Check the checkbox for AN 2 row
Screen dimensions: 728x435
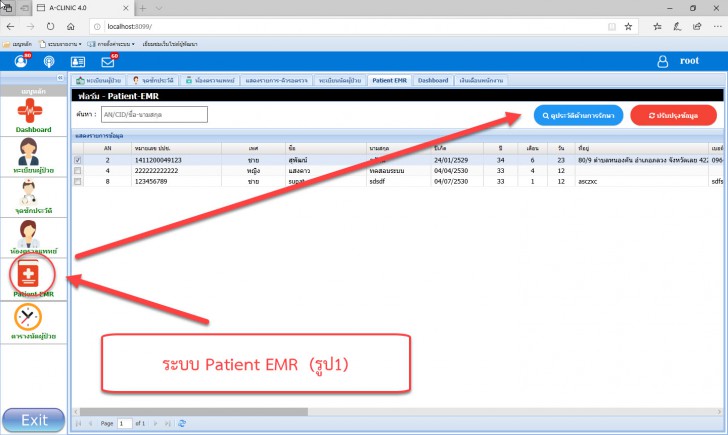click(78, 160)
